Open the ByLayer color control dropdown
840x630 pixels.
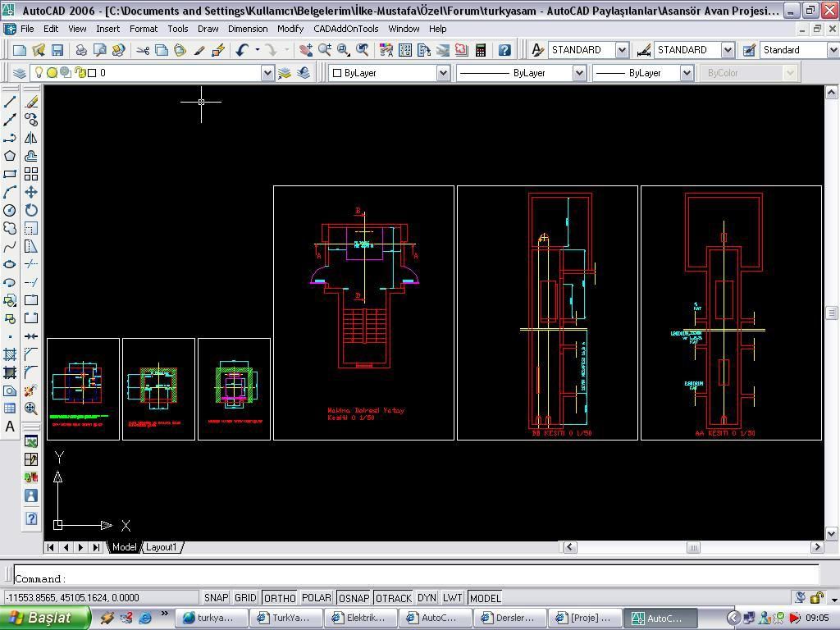443,73
